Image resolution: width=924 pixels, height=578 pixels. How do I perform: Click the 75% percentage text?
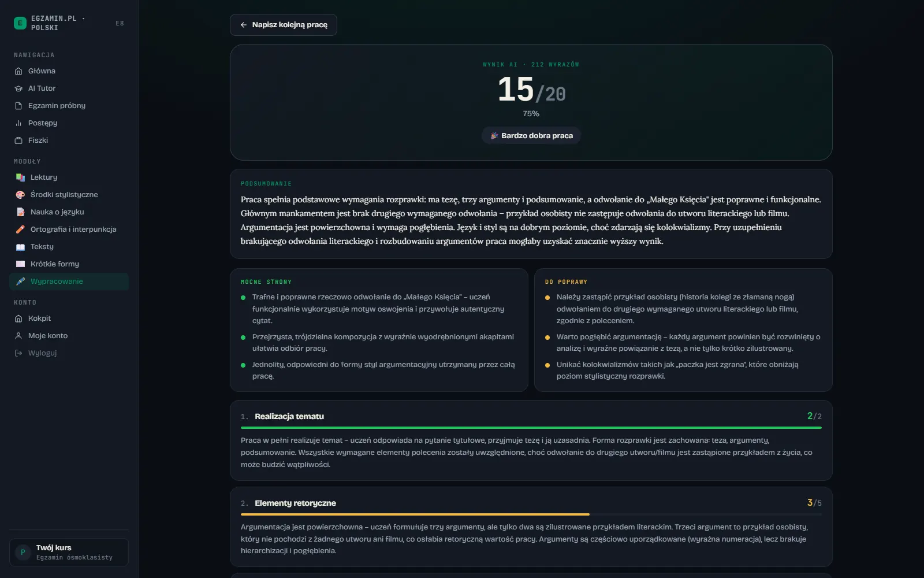(531, 114)
